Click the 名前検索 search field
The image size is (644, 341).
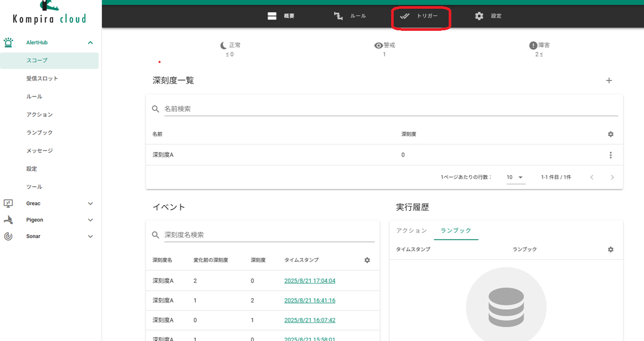[x=390, y=109]
